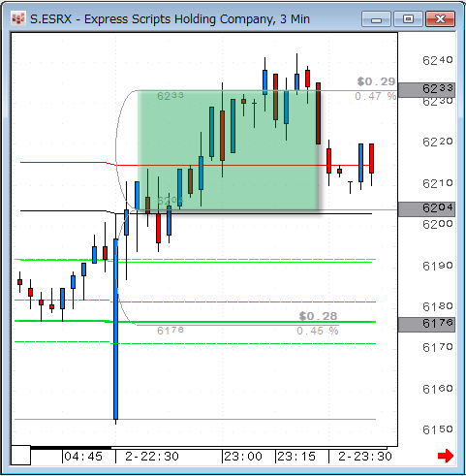Select the 6204 price marker on the axis

[x=426, y=208]
